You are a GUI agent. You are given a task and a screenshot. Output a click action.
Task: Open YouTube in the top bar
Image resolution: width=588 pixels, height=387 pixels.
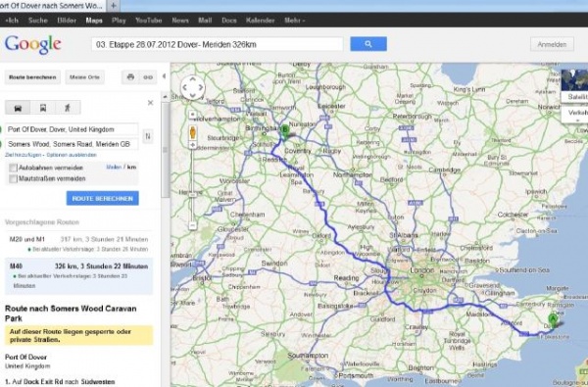tap(149, 21)
